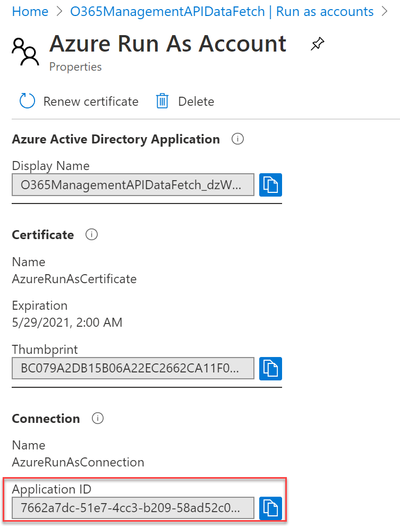This screenshot has height=526, width=400.
Task: Click Renew certificate button label
Action: coord(91,101)
